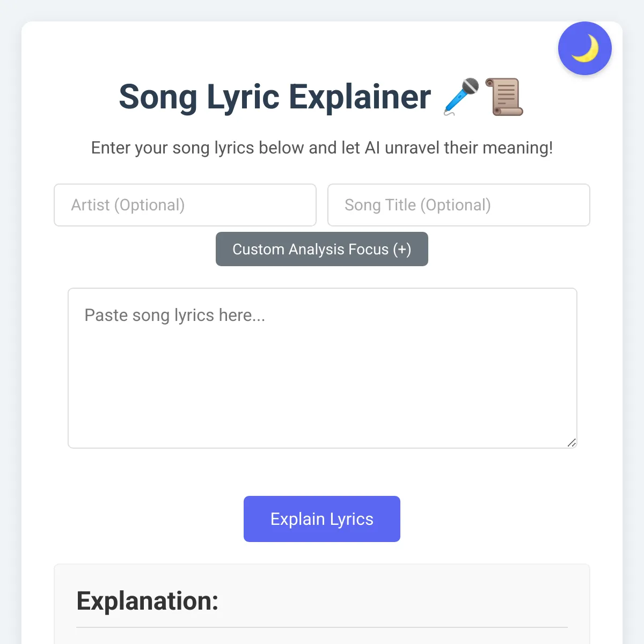The height and width of the screenshot is (644, 644).
Task: Focus the Artist (Optional) field
Action: click(185, 205)
